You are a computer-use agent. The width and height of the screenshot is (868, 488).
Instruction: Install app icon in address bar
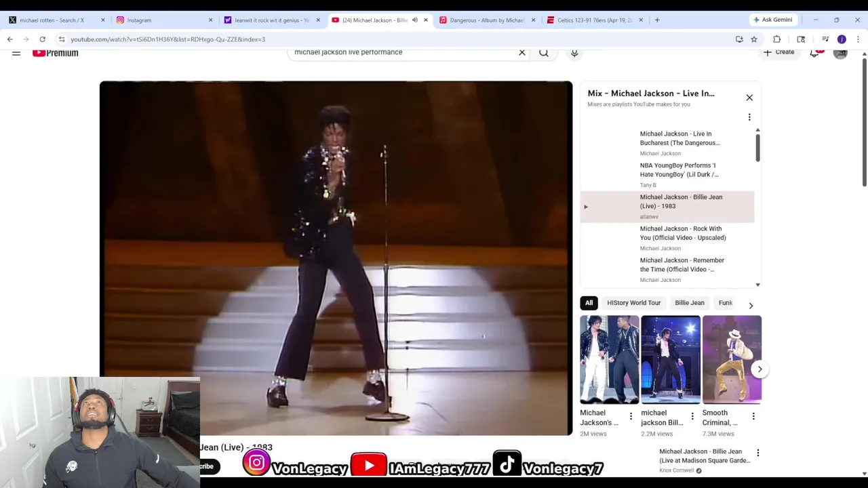(739, 39)
